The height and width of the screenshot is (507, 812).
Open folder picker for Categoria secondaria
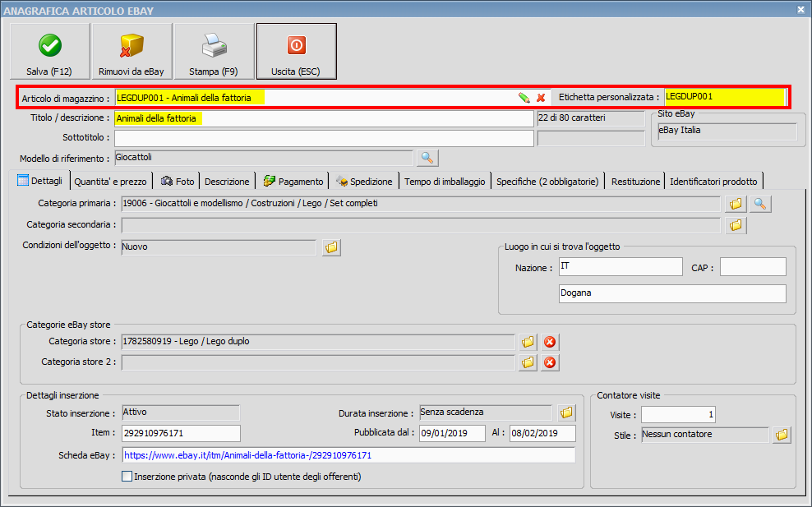tap(736, 225)
